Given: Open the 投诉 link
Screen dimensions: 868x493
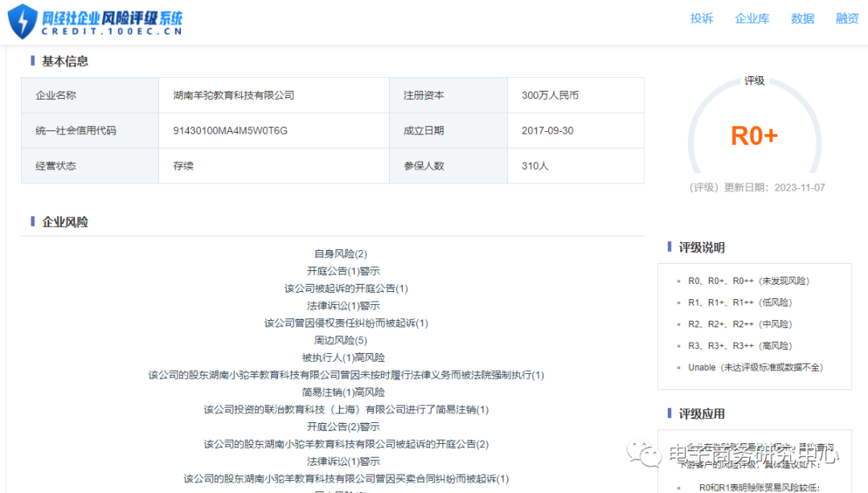Looking at the screenshot, I should (x=702, y=18).
